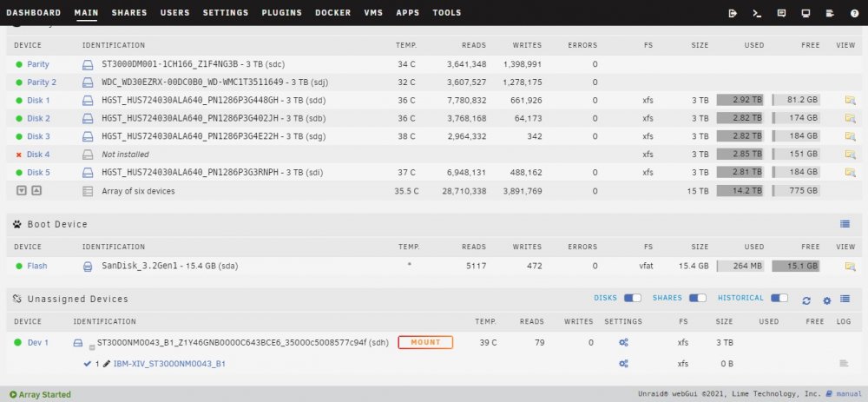868x402 pixels.
Task: Open the IBM-XIV_ST3000NM0043_B1 partition link
Action: pyautogui.click(x=169, y=364)
